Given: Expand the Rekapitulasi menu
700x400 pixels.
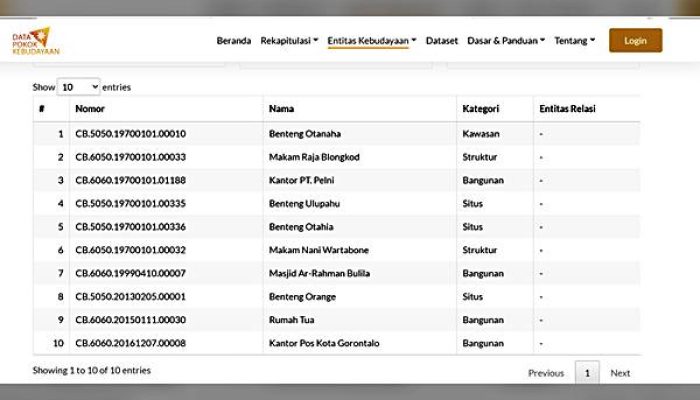Looking at the screenshot, I should coord(289,41).
